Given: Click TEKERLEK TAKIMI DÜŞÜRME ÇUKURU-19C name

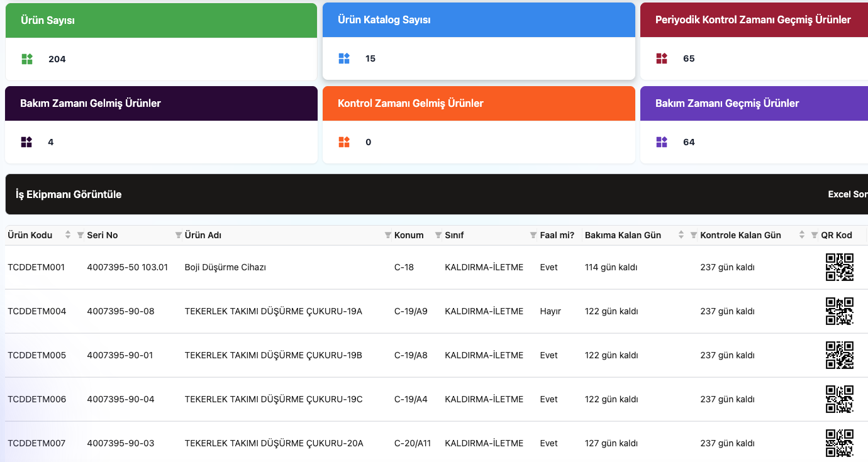Looking at the screenshot, I should click(274, 399).
